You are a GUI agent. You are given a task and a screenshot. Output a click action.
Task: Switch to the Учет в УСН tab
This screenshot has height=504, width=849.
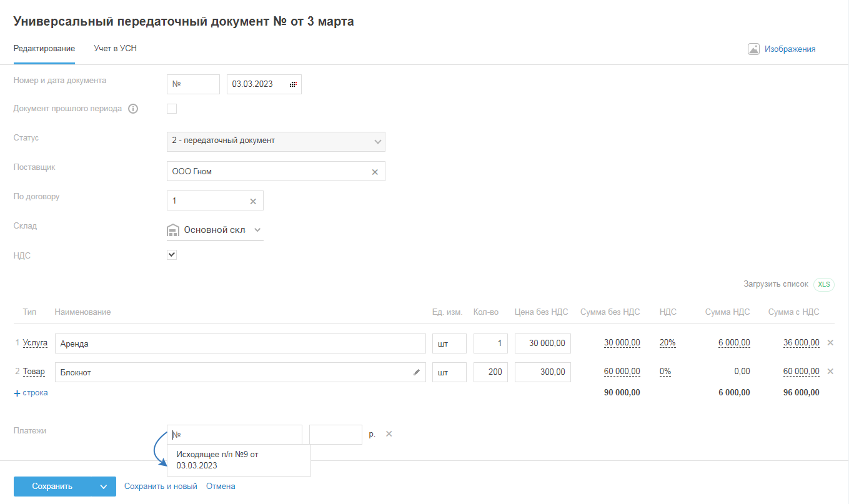[x=115, y=49]
